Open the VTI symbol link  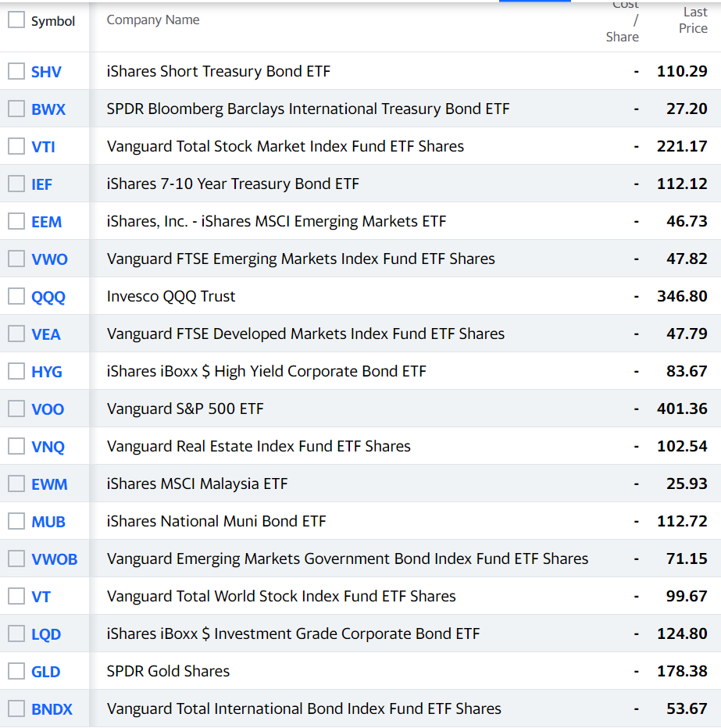pyautogui.click(x=43, y=147)
